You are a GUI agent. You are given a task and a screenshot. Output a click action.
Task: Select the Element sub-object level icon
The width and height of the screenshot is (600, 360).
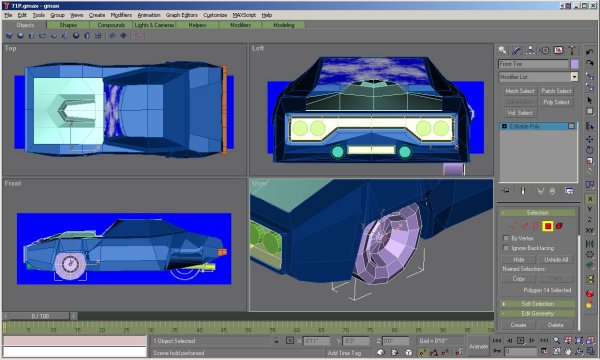(x=559, y=226)
